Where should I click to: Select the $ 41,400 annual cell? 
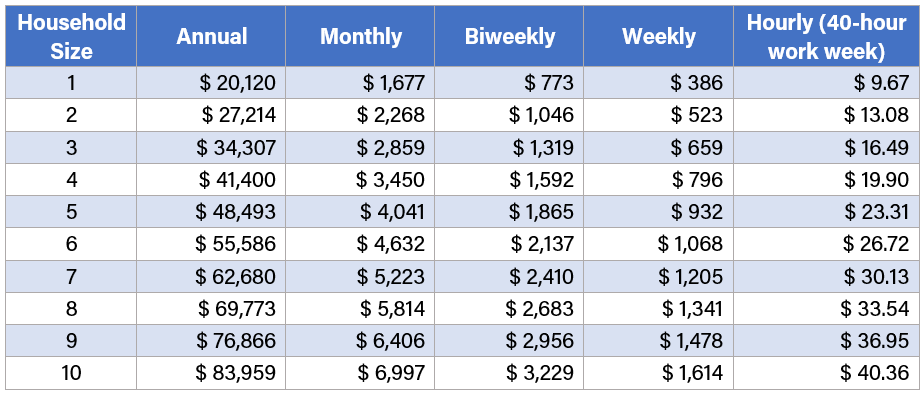coord(211,179)
